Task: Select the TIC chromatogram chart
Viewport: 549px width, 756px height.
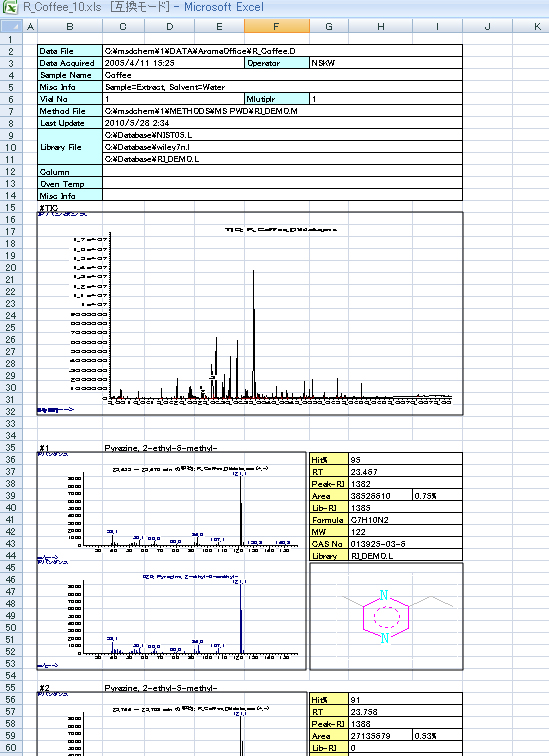Action: [250, 313]
